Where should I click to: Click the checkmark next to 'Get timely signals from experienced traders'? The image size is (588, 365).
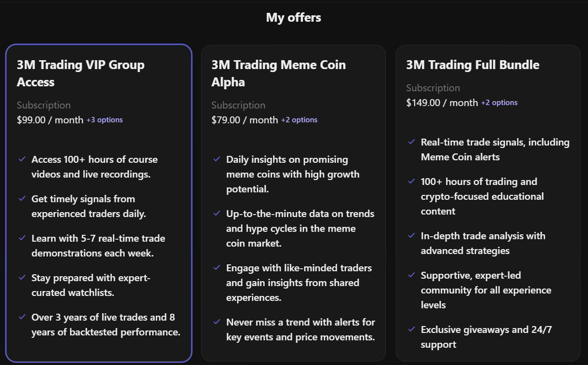[21, 199]
